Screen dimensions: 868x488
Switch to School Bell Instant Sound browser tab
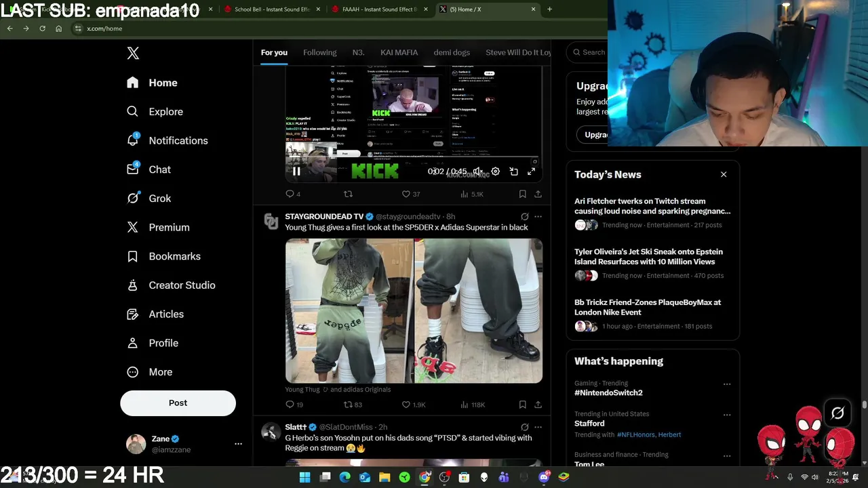272,9
